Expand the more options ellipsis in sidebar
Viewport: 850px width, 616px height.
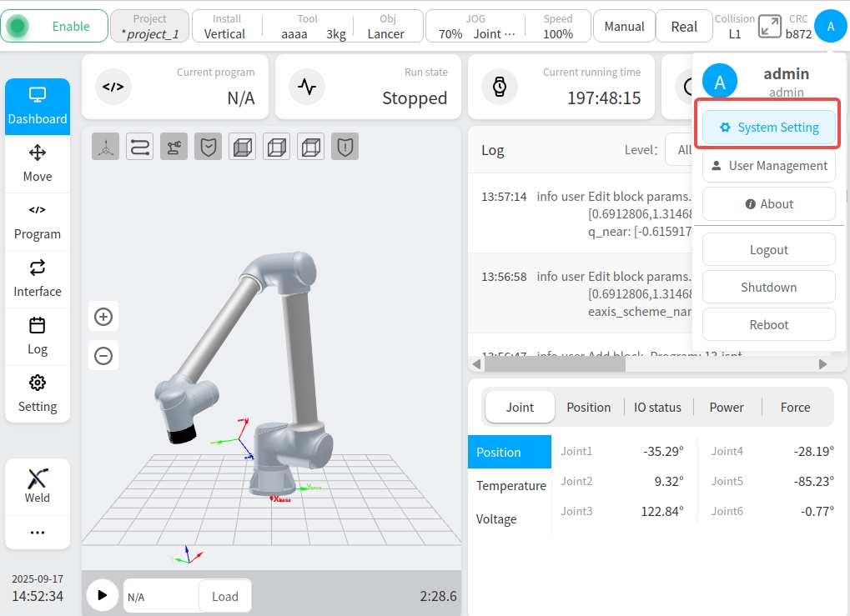[x=38, y=533]
